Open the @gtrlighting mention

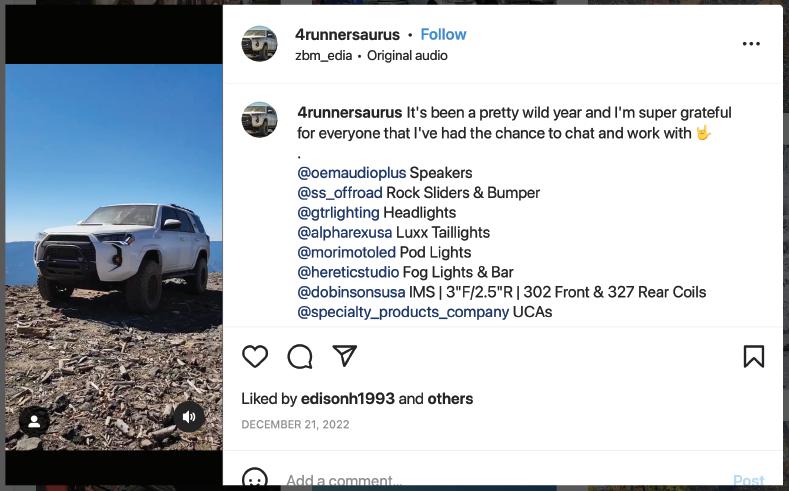(338, 212)
